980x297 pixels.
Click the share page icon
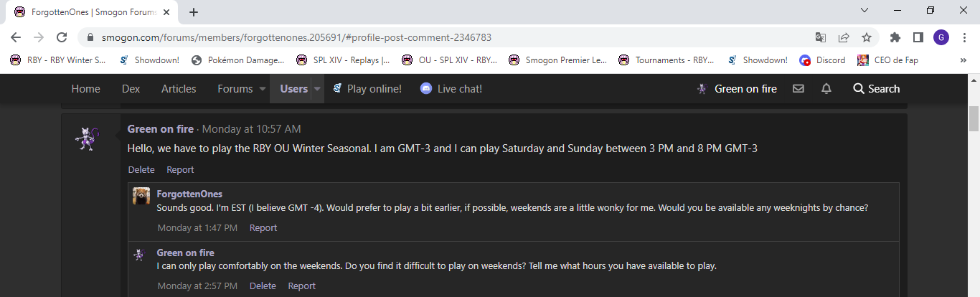(x=844, y=37)
